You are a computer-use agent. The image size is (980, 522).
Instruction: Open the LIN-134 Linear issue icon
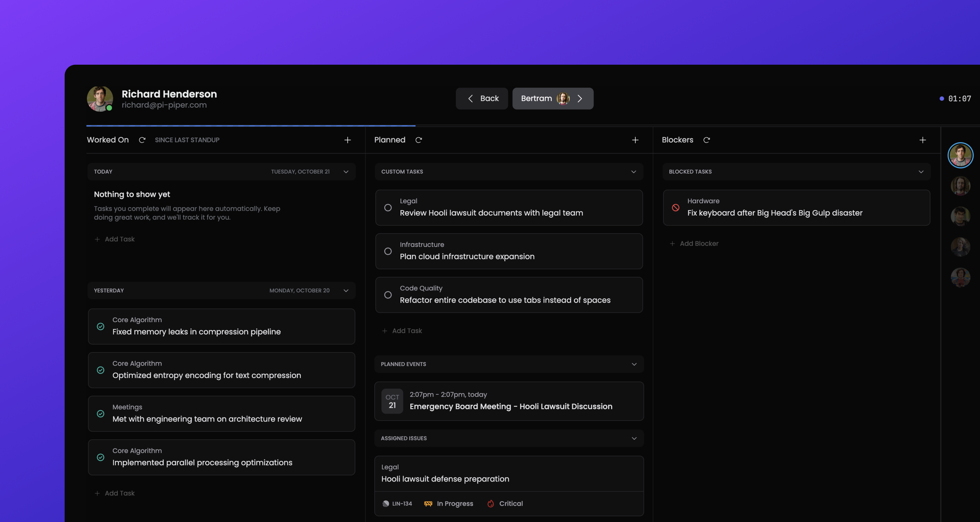tap(386, 503)
